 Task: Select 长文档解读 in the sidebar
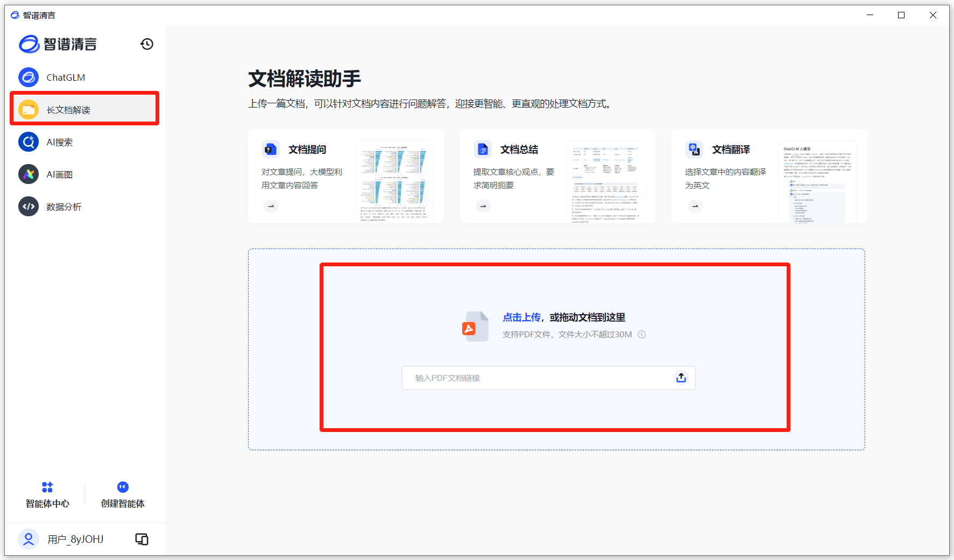(x=84, y=109)
